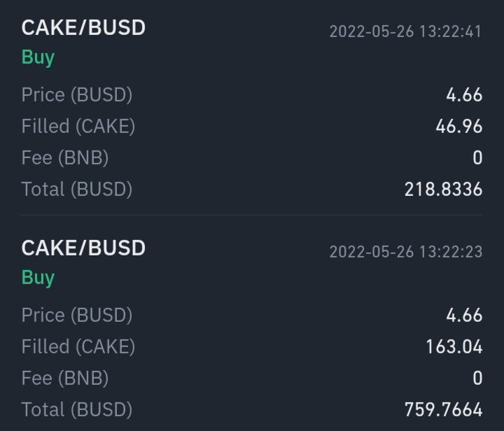Tap Total (BUSD) label in first order
Screen dimensions: 504x431
coord(77,189)
